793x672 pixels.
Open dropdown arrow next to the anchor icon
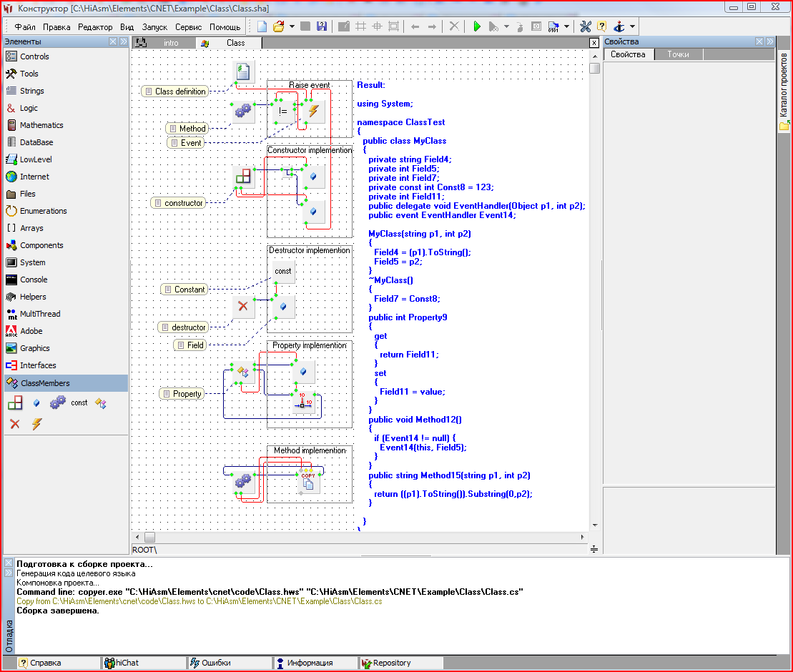tap(632, 26)
